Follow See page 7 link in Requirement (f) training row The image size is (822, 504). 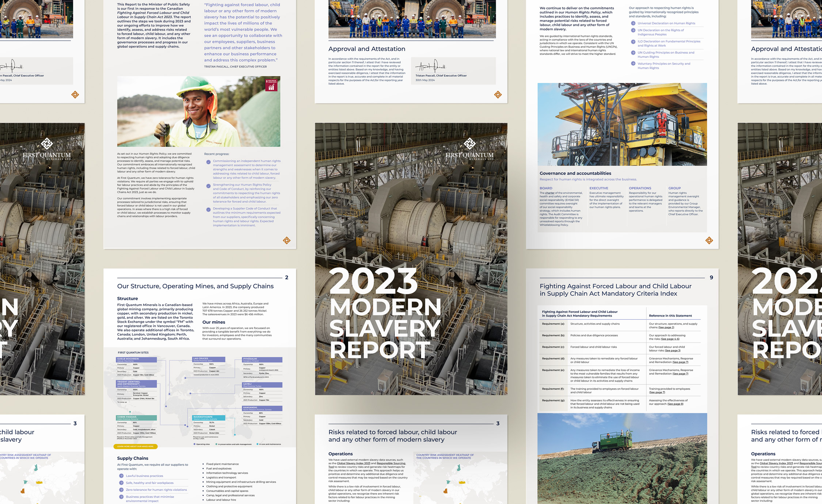[657, 392]
